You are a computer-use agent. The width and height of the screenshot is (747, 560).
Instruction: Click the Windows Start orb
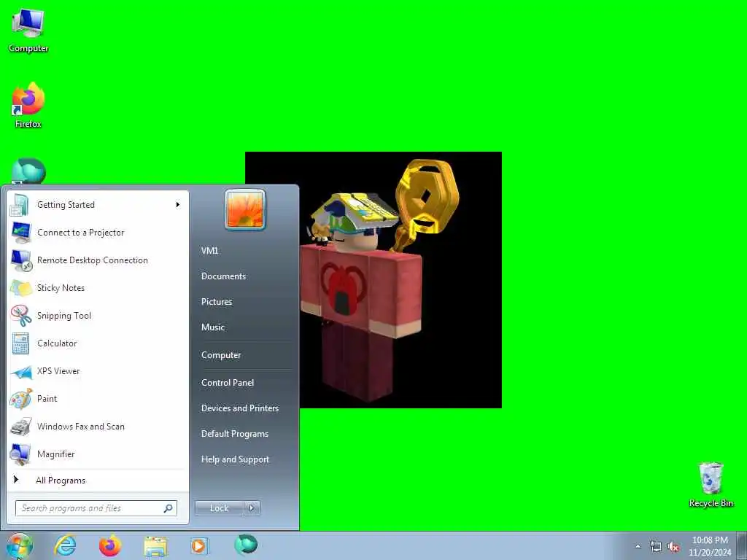(19, 545)
